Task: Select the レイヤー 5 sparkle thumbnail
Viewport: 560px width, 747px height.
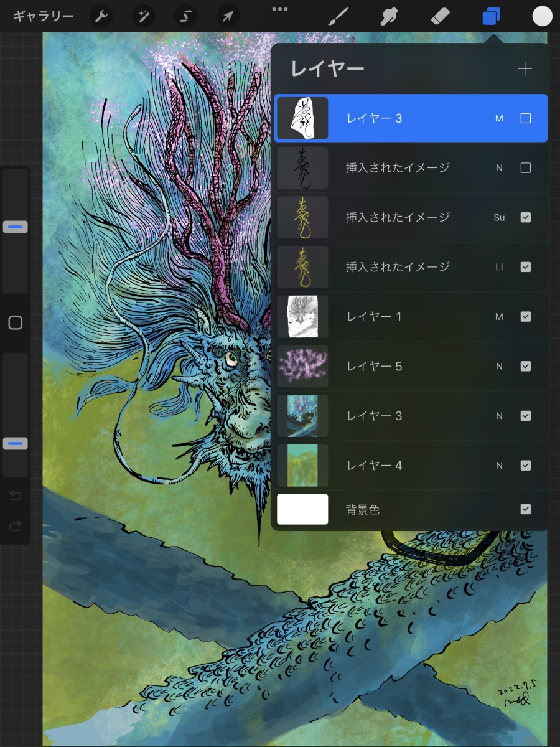Action: pyautogui.click(x=302, y=367)
